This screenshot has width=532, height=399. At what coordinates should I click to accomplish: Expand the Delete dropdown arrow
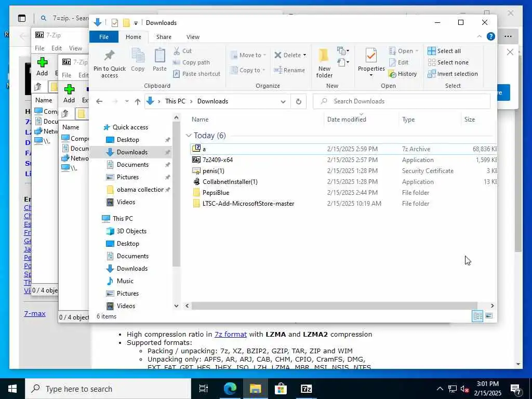point(304,55)
